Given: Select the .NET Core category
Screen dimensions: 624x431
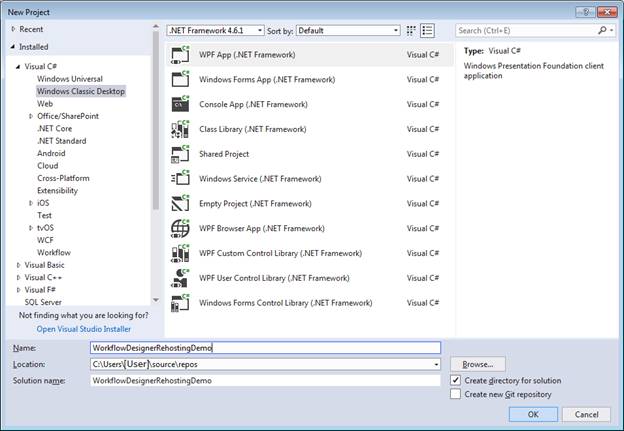Looking at the screenshot, I should 55,129.
